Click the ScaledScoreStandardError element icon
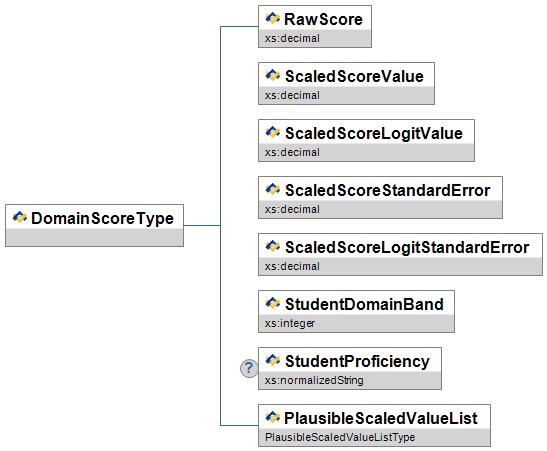547x451 pixels. (272, 189)
